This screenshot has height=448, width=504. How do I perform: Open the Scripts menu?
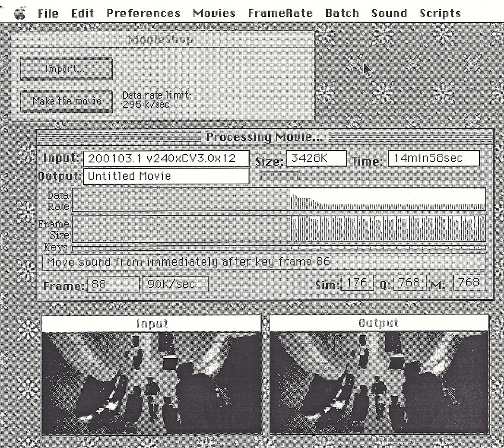pos(441,13)
